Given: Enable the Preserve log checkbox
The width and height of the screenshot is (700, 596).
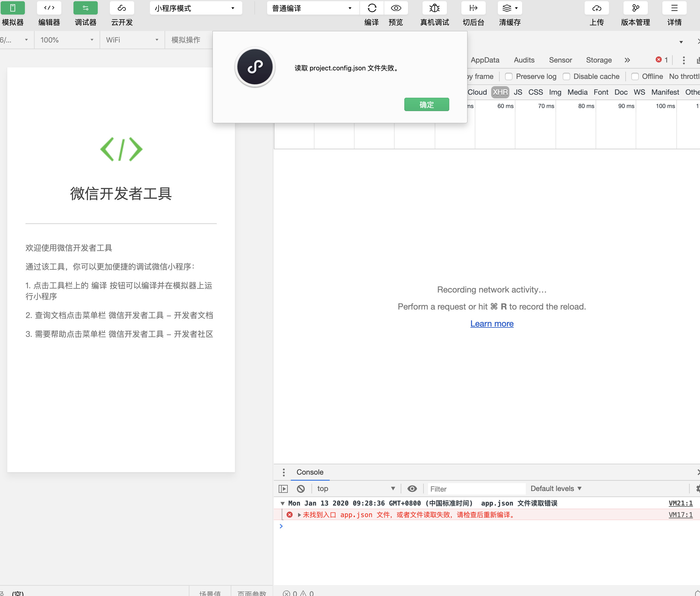Looking at the screenshot, I should (508, 77).
